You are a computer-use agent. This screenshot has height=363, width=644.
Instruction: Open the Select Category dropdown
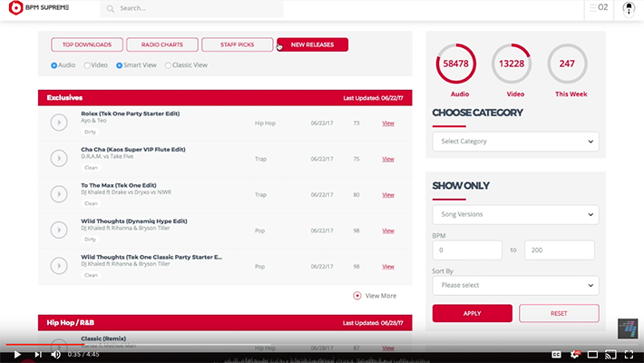(515, 142)
